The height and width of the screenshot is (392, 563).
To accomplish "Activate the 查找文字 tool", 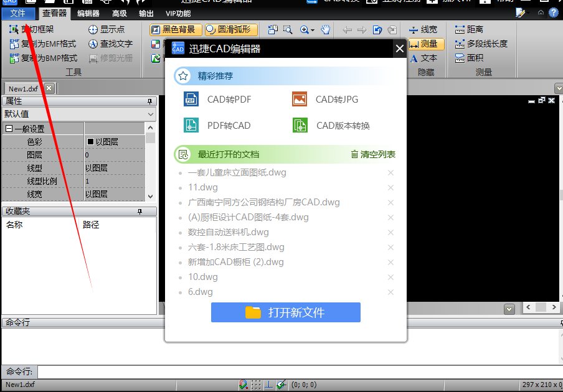I will pyautogui.click(x=117, y=44).
